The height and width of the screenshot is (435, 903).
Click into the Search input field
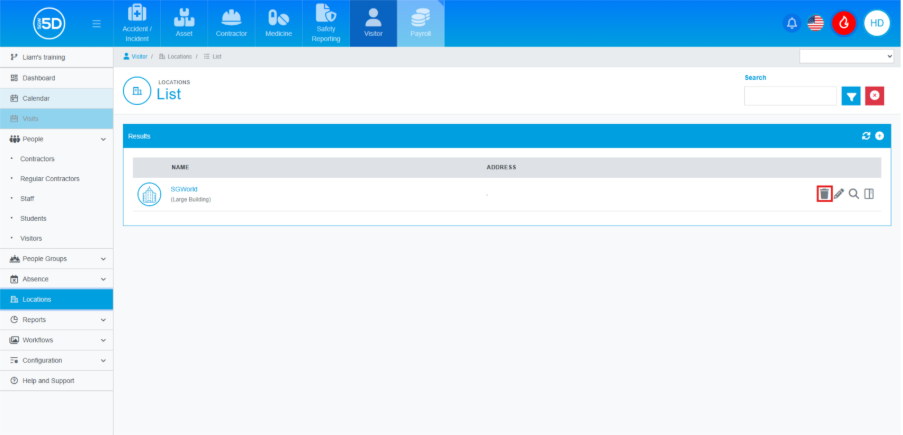pos(790,96)
